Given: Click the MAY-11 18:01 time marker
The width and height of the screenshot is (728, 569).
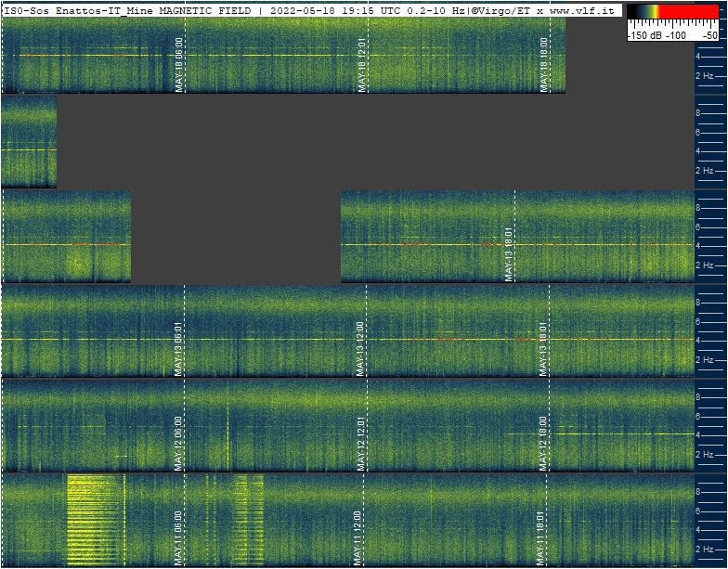Looking at the screenshot, I should (539, 538).
